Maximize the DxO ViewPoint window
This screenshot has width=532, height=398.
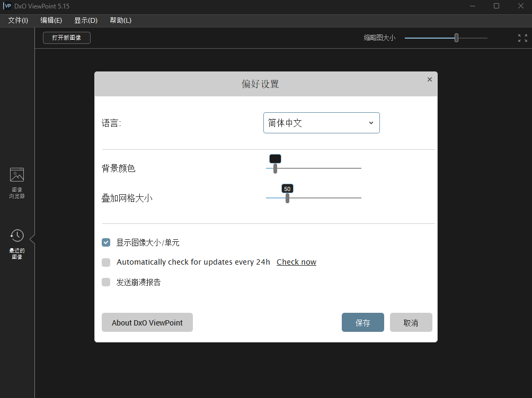(x=496, y=6)
